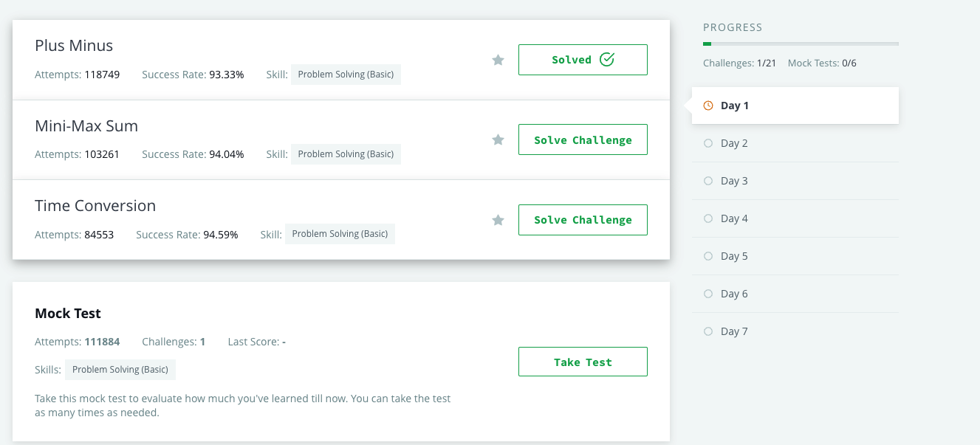Open the Time Conversion title link
This screenshot has height=445, width=980.
tap(95, 206)
